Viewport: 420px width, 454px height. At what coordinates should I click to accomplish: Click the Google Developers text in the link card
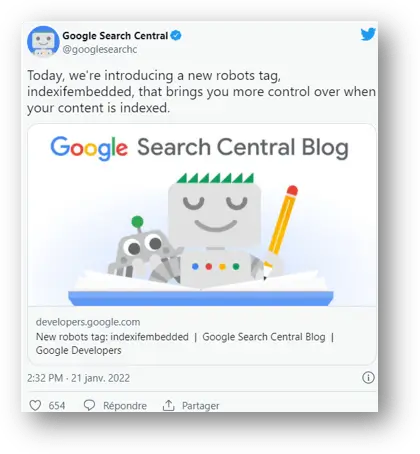[x=78, y=350]
